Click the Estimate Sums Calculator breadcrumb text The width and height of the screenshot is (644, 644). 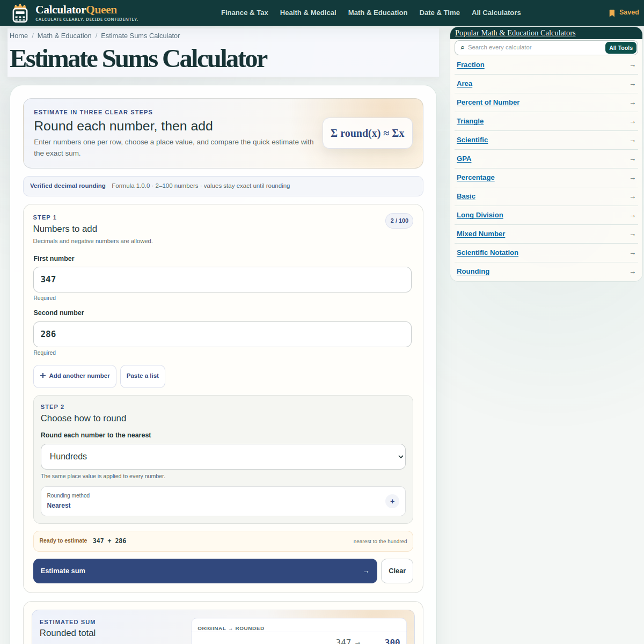pos(141,36)
